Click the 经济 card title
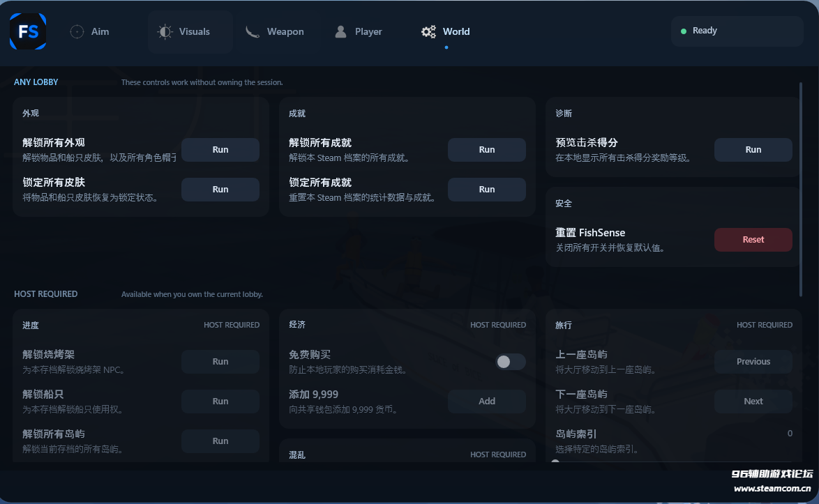 point(297,325)
